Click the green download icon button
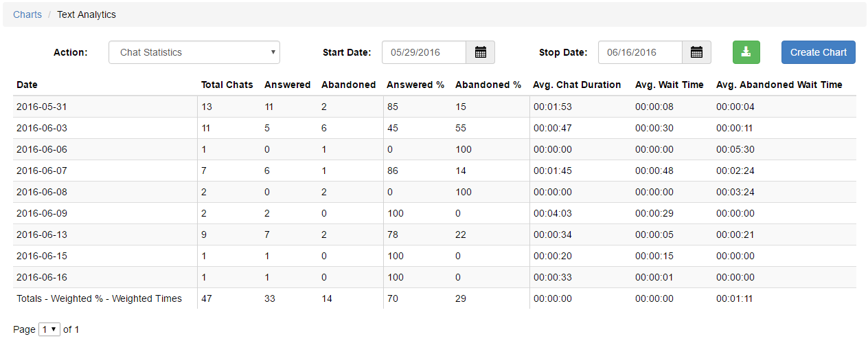Image resolution: width=868 pixels, height=339 pixels. (746, 52)
